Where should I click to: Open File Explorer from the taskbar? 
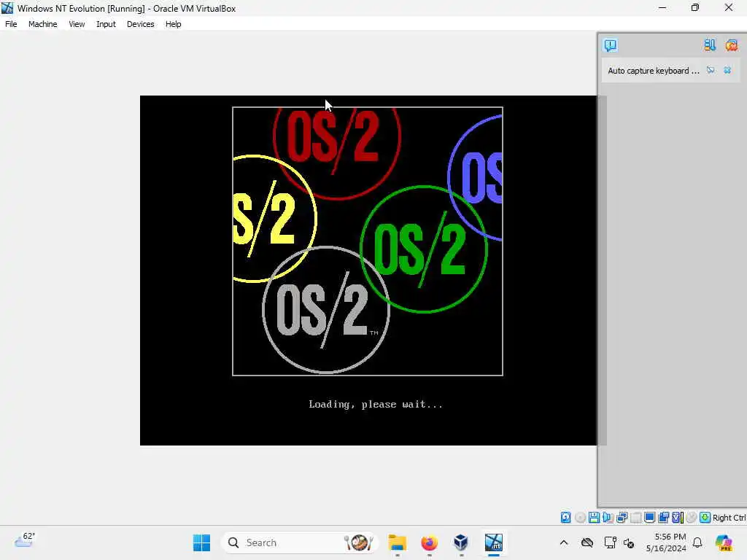397,542
